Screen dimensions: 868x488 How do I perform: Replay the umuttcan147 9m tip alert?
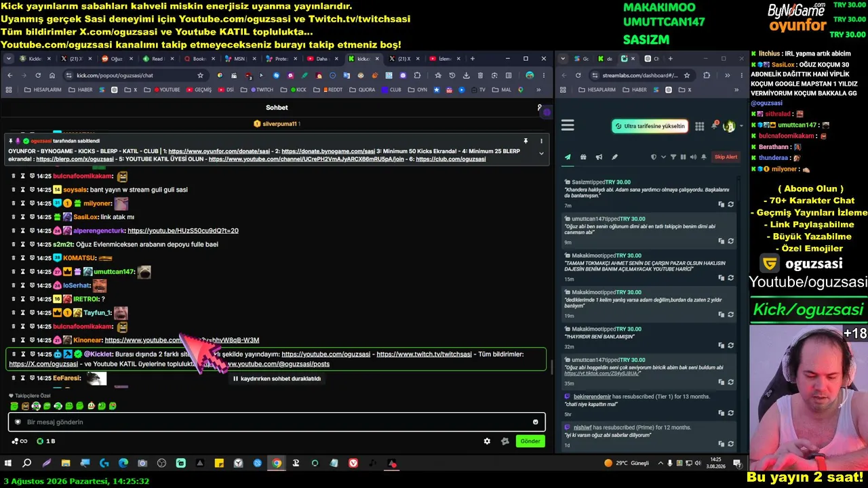point(730,241)
